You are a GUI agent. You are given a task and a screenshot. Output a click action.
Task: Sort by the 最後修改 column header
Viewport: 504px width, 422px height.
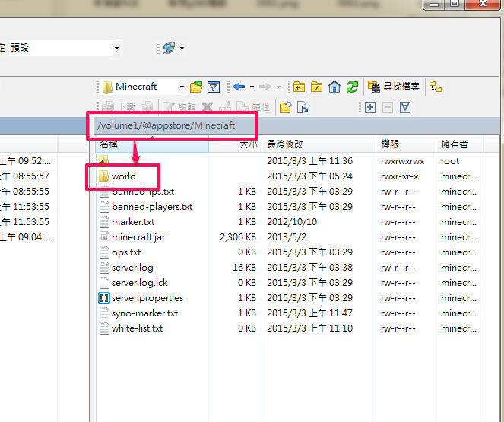pos(319,144)
